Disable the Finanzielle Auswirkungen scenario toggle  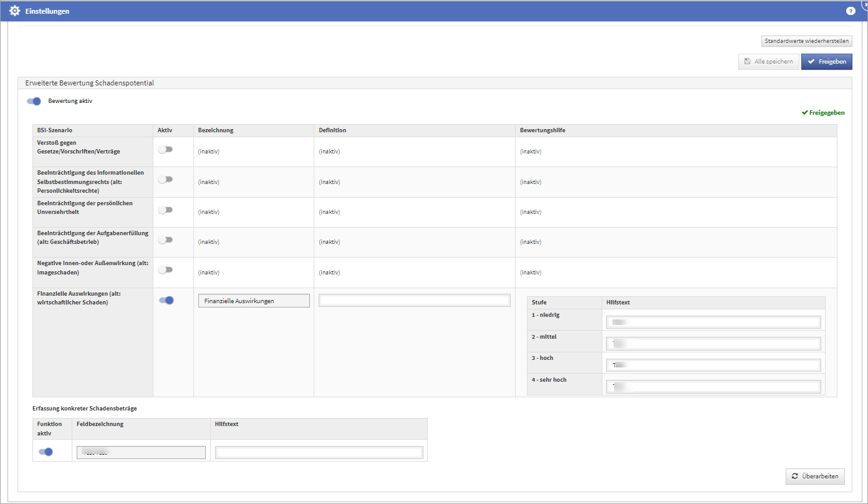166,301
